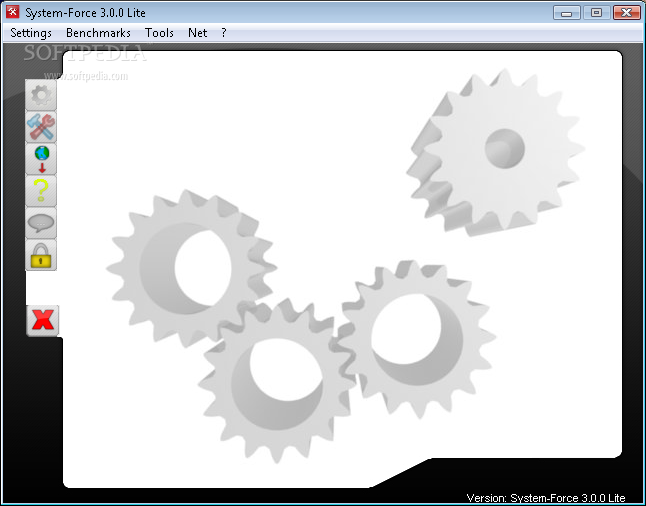Click the gray gear settings sidebar icon

pyautogui.click(x=41, y=95)
